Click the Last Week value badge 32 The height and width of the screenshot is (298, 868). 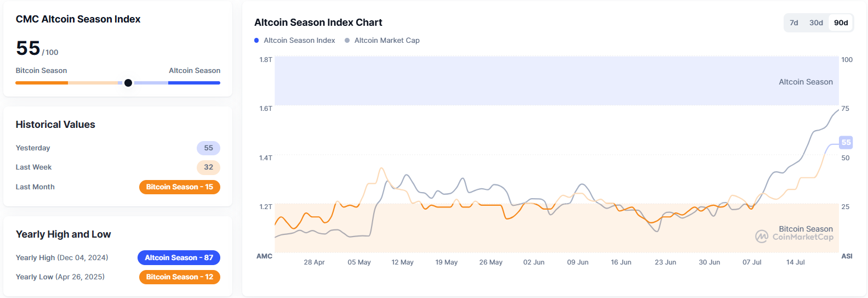click(208, 167)
